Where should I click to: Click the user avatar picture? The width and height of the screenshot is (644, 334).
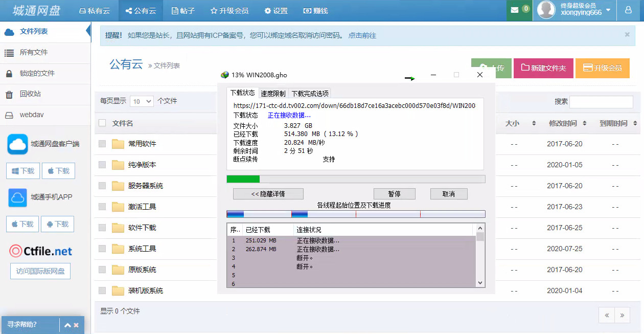pyautogui.click(x=546, y=10)
